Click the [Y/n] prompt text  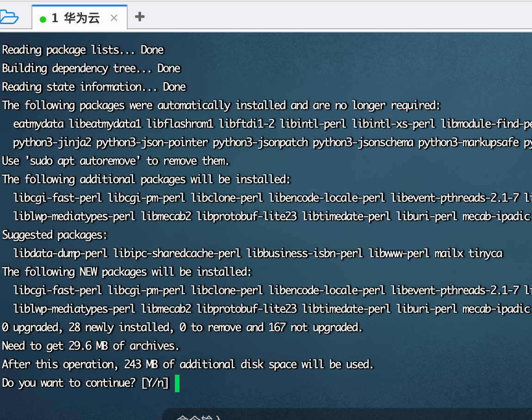pyautogui.click(x=155, y=383)
